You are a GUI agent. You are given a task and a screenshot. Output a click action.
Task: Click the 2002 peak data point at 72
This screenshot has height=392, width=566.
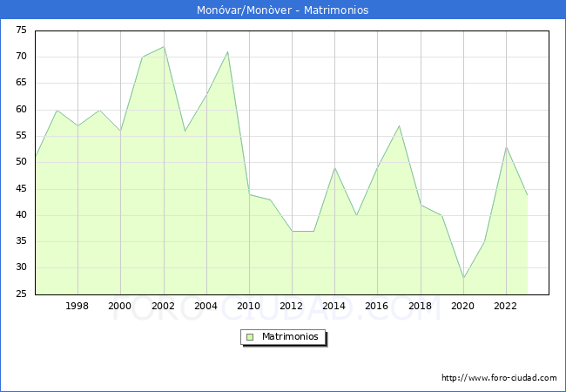click(x=164, y=47)
